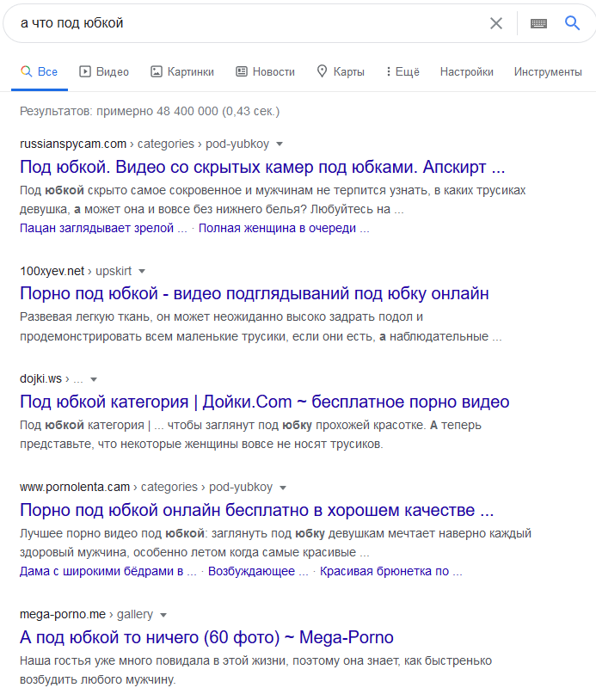Switch to the Новости tab
The height and width of the screenshot is (700, 596).
click(x=265, y=71)
